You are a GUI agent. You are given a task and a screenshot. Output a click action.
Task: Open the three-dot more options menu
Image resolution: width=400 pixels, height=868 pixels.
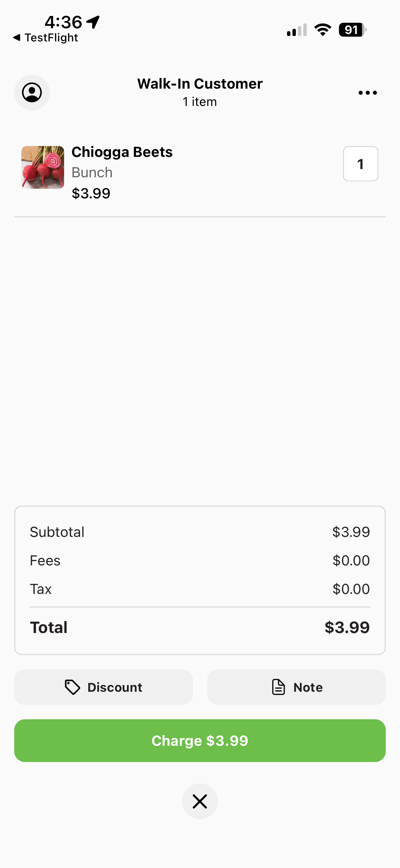coord(367,93)
